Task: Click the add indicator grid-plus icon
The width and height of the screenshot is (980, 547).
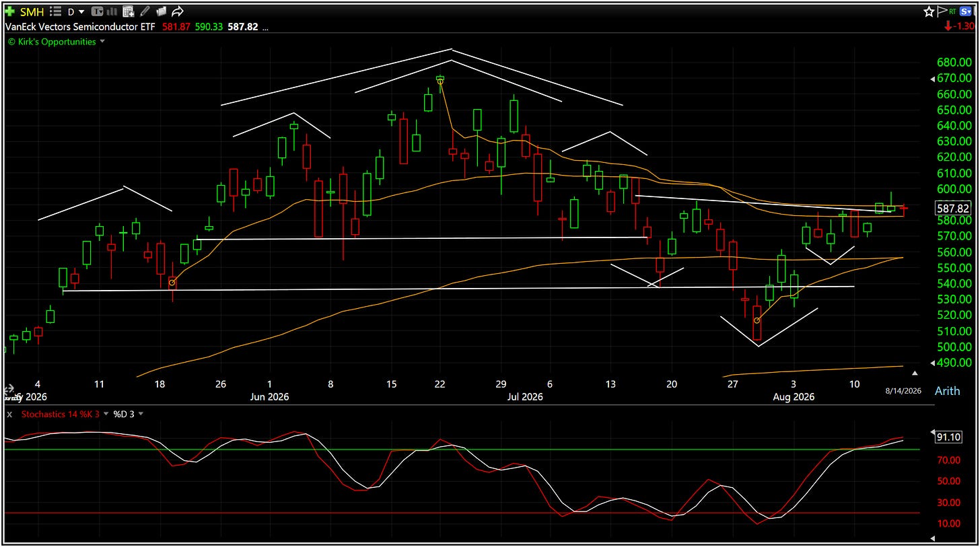Action: pyautogui.click(x=129, y=11)
